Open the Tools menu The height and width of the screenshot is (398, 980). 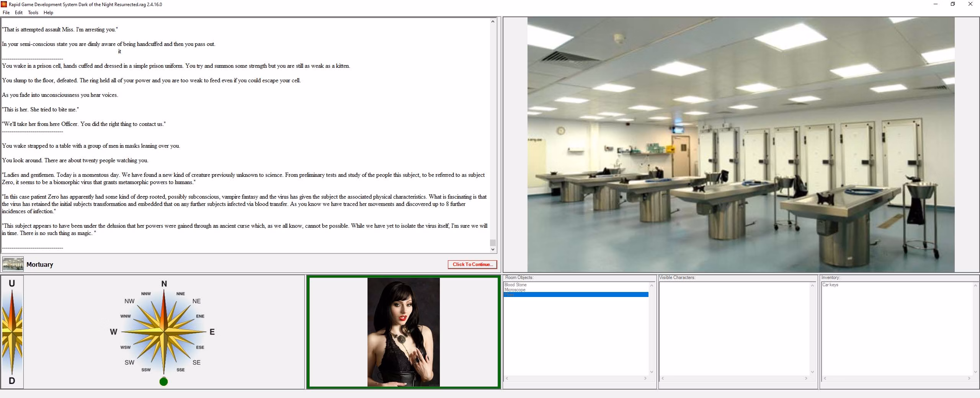click(x=33, y=13)
